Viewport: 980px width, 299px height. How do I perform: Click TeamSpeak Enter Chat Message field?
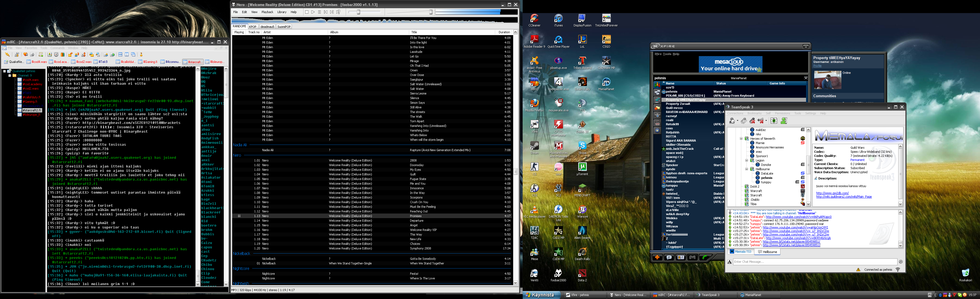tap(815, 262)
